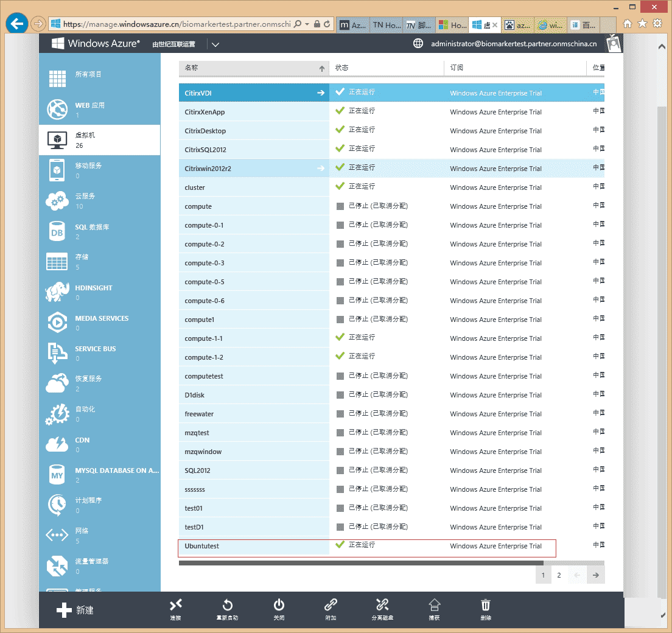Select the CitrixSQL2012 virtual machine row
The height and width of the screenshot is (633, 672).
click(391, 150)
